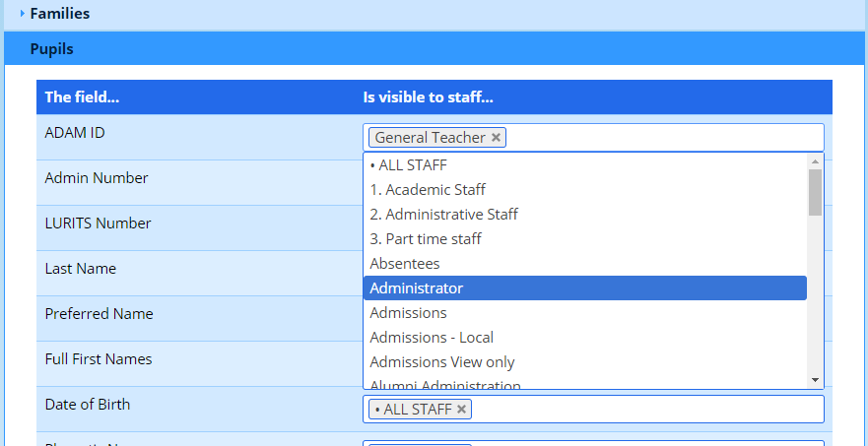Select '1. Academic Staff' option
This screenshot has width=868, height=446.
428,190
